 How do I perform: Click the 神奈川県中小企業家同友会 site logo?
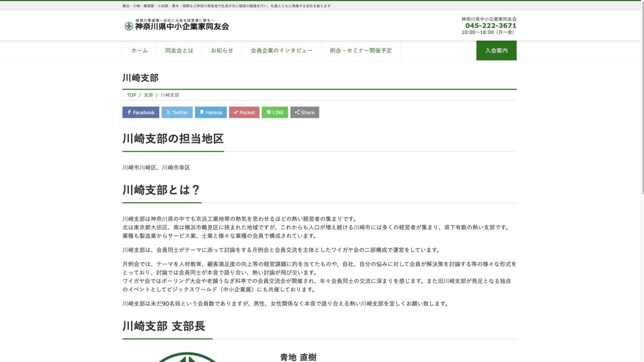click(177, 25)
